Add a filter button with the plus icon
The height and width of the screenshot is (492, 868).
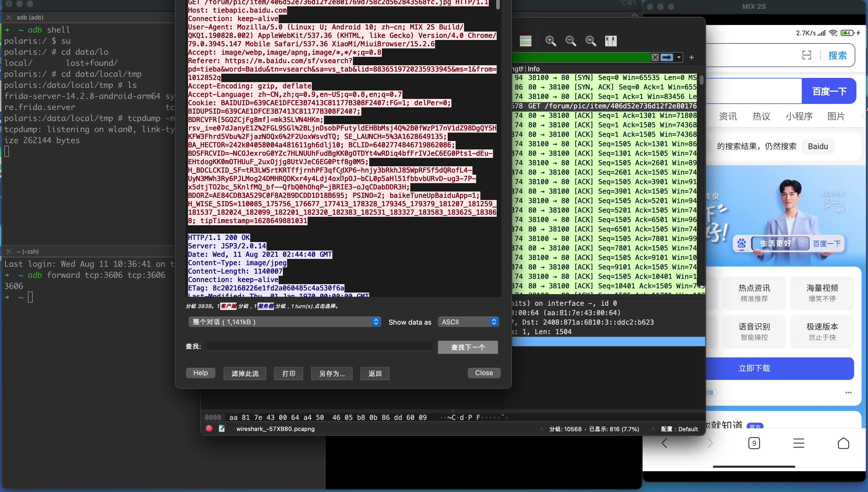point(692,57)
